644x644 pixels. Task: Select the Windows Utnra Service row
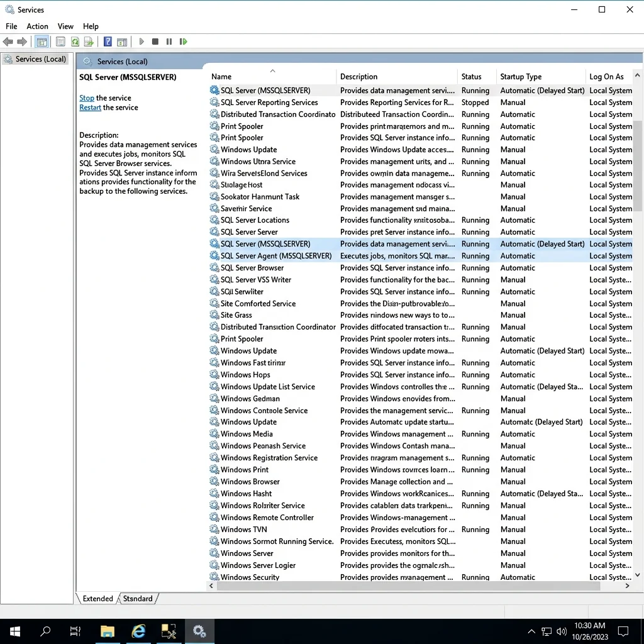[420, 162]
